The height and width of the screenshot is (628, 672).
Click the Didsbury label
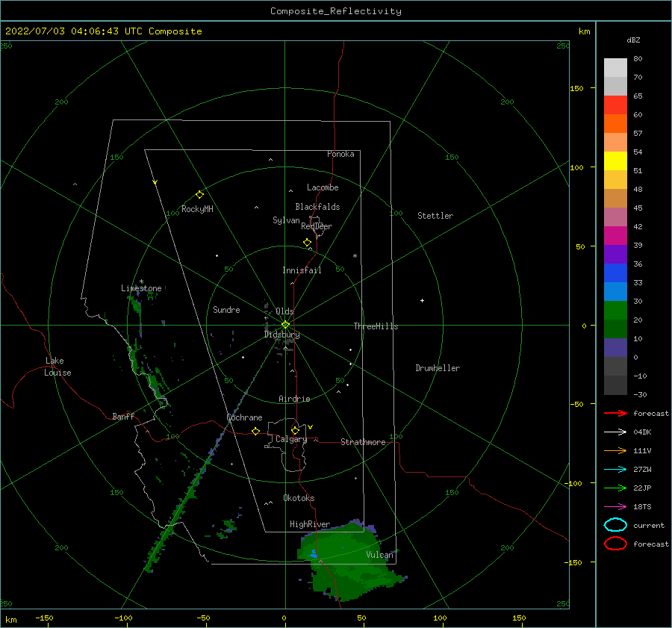pyautogui.click(x=282, y=335)
